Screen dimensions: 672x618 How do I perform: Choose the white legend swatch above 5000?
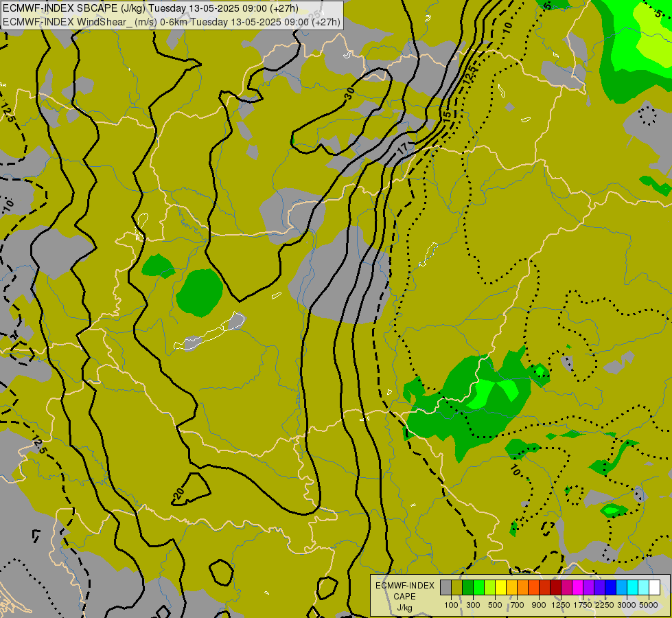click(x=654, y=588)
